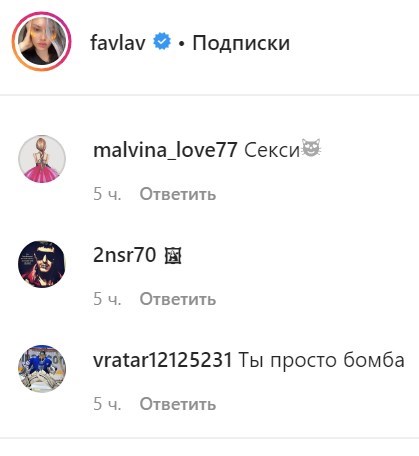Viewport: 419px width, 456px height.
Task: Open vratar12125231's hockey goalie avatar
Action: 42,369
